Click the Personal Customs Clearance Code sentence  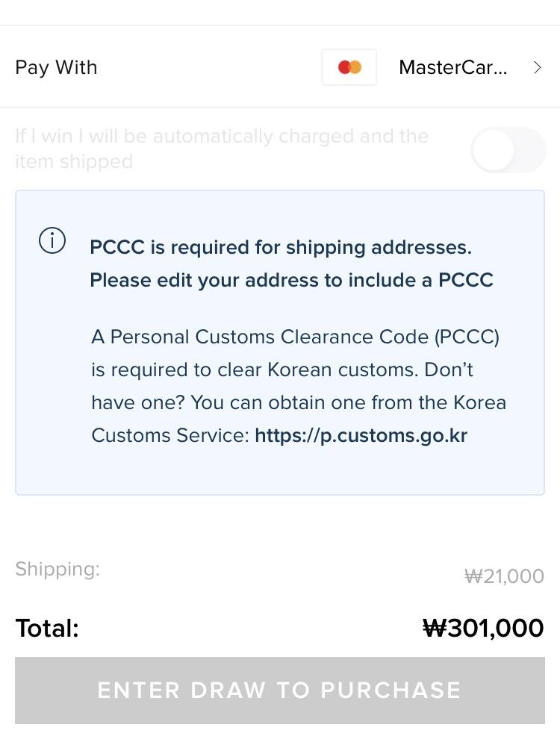[295, 337]
